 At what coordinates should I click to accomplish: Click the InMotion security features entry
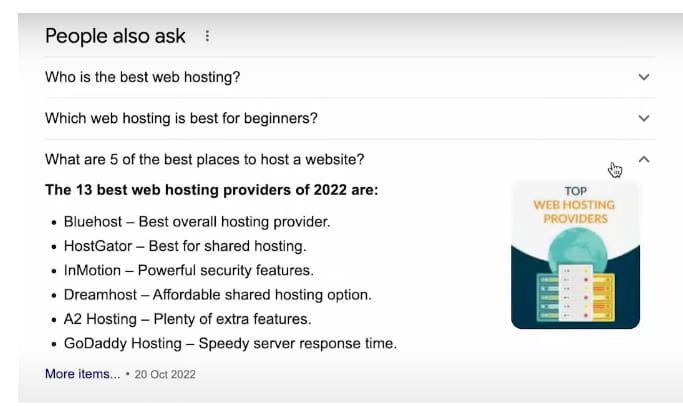point(188,270)
